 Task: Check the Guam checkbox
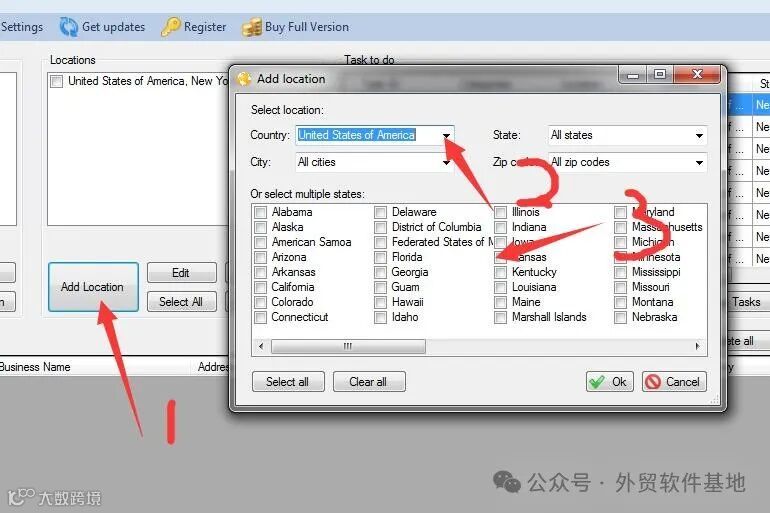[x=380, y=287]
